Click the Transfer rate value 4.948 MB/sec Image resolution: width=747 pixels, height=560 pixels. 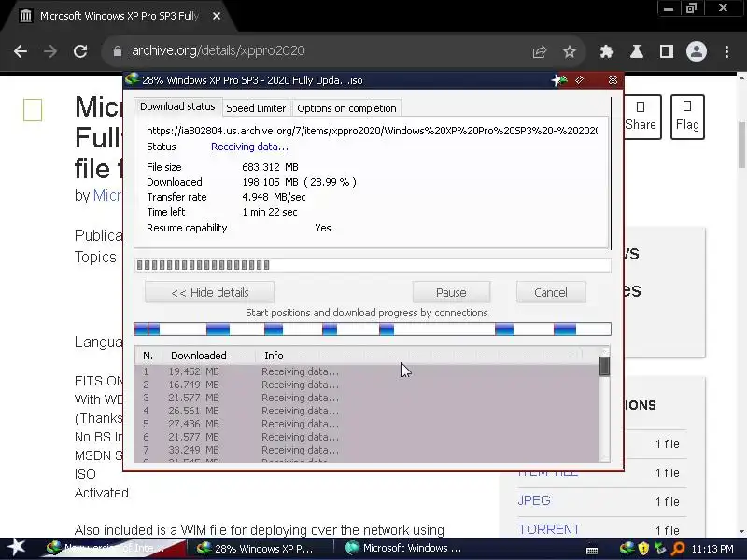pyautogui.click(x=274, y=197)
